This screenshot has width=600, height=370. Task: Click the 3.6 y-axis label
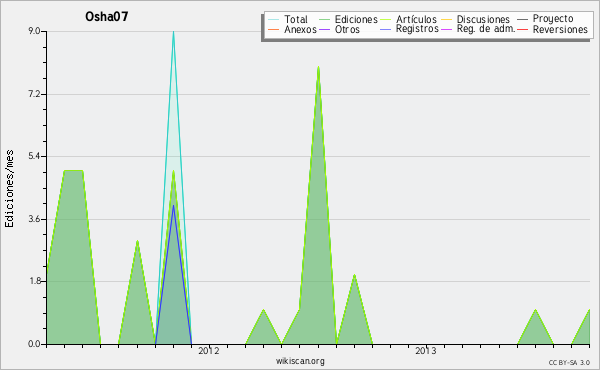point(34,219)
